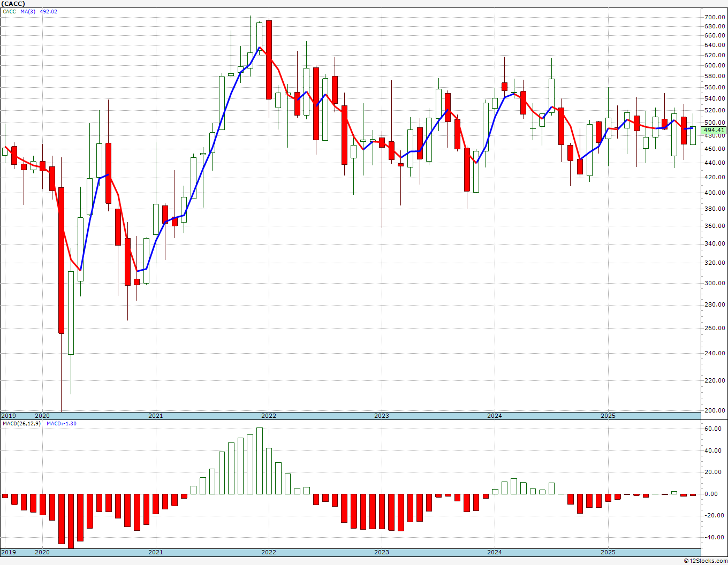This screenshot has height=565, width=728.
Task: Click the 420.00 price axis label
Action: (x=715, y=177)
